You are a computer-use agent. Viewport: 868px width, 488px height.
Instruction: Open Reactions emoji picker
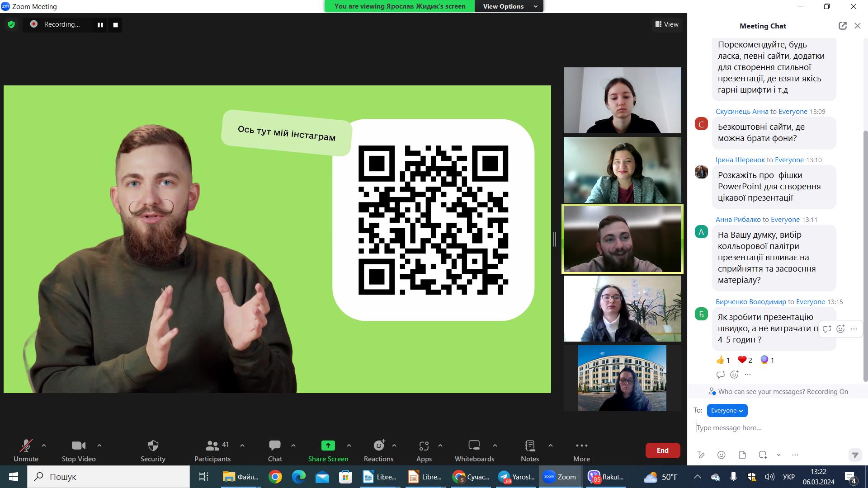(x=378, y=450)
